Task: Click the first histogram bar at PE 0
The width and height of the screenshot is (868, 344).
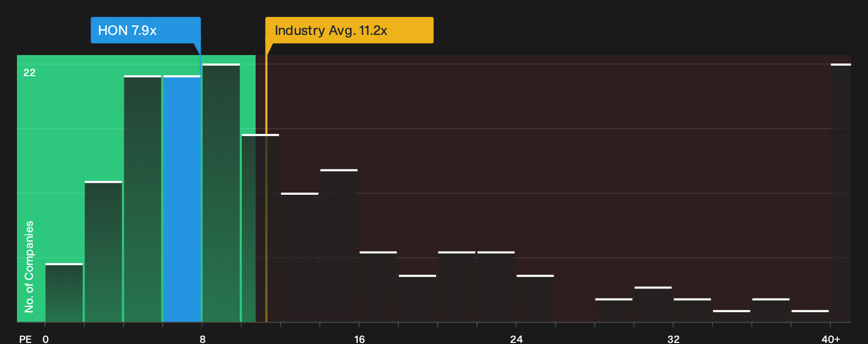Action: click(64, 293)
